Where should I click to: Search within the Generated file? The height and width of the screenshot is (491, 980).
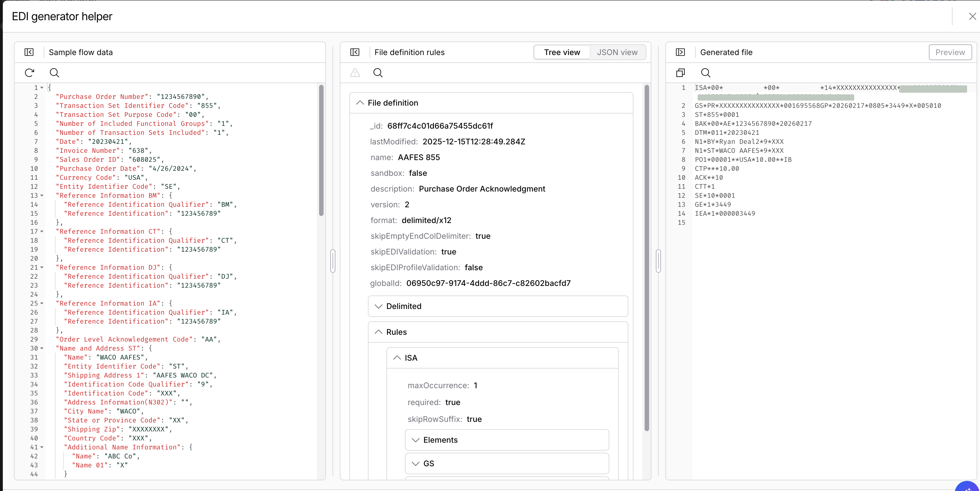(x=706, y=72)
